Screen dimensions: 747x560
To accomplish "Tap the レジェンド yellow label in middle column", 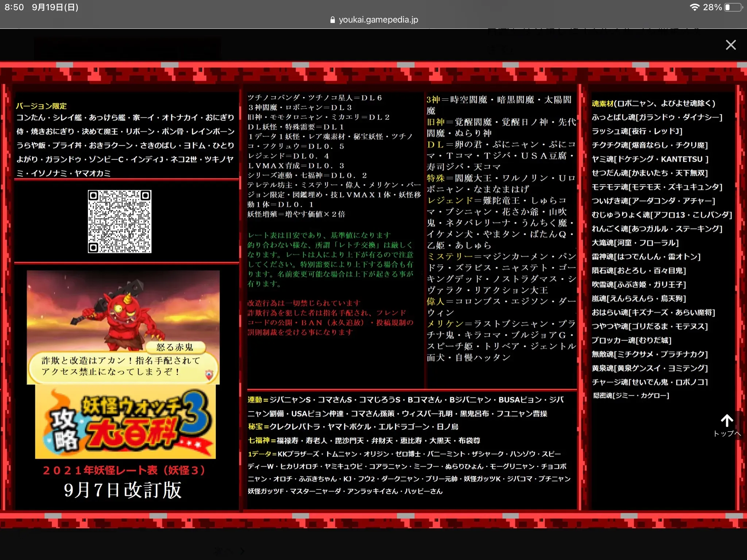I will (450, 201).
